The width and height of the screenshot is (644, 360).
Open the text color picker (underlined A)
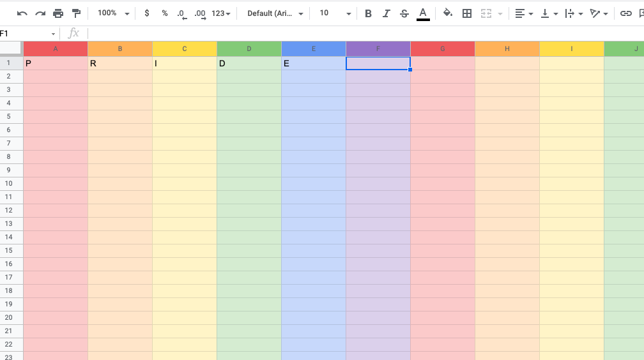point(423,14)
